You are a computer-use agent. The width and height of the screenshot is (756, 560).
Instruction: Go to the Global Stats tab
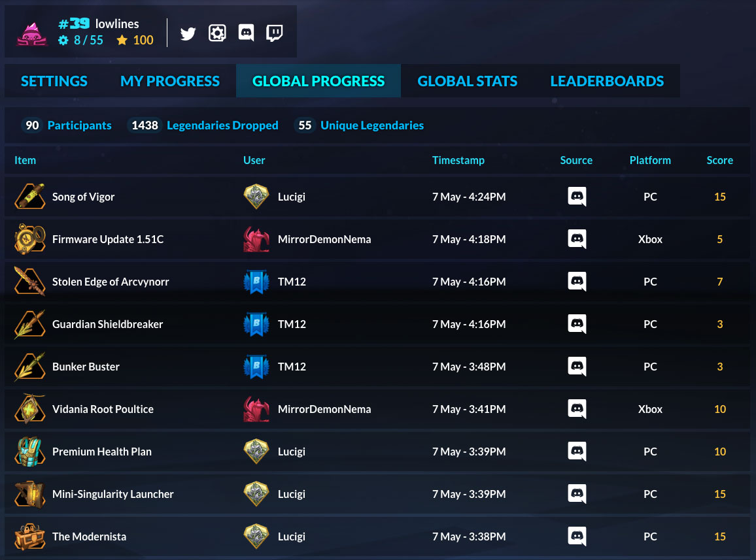coord(468,81)
